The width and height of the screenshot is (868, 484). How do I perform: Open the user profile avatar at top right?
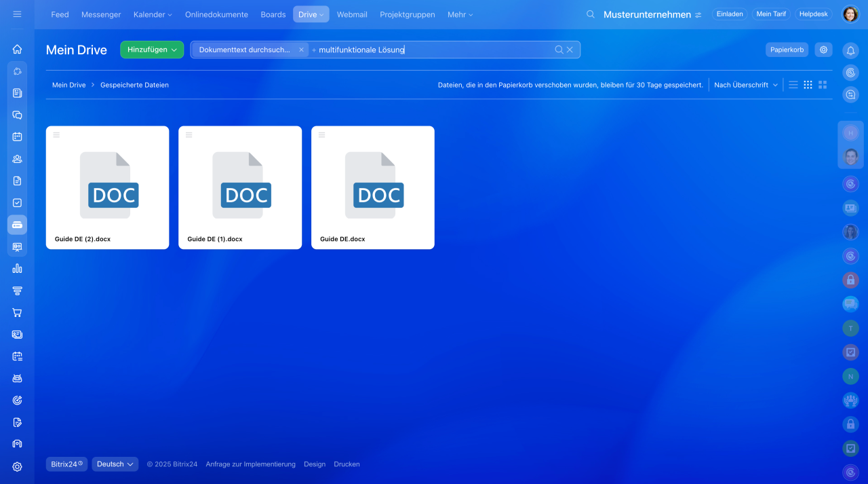(x=850, y=14)
